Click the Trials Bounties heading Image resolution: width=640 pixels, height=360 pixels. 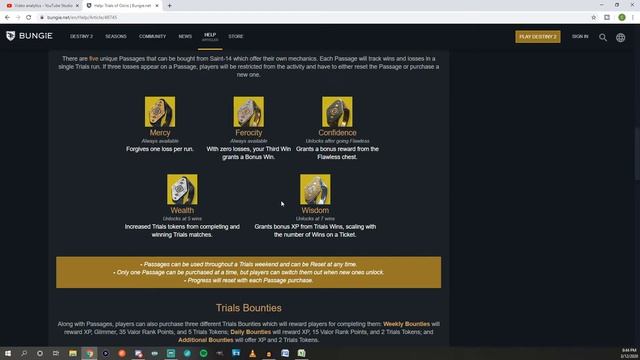(x=249, y=308)
